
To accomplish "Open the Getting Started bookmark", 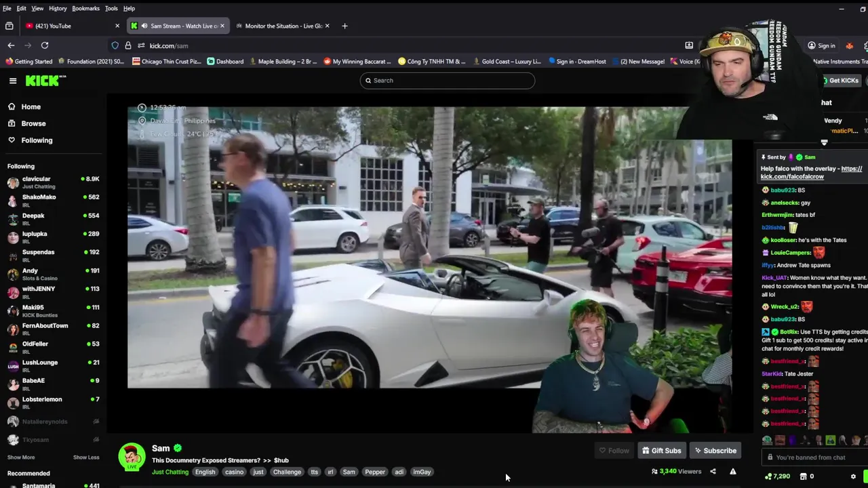I will [29, 61].
